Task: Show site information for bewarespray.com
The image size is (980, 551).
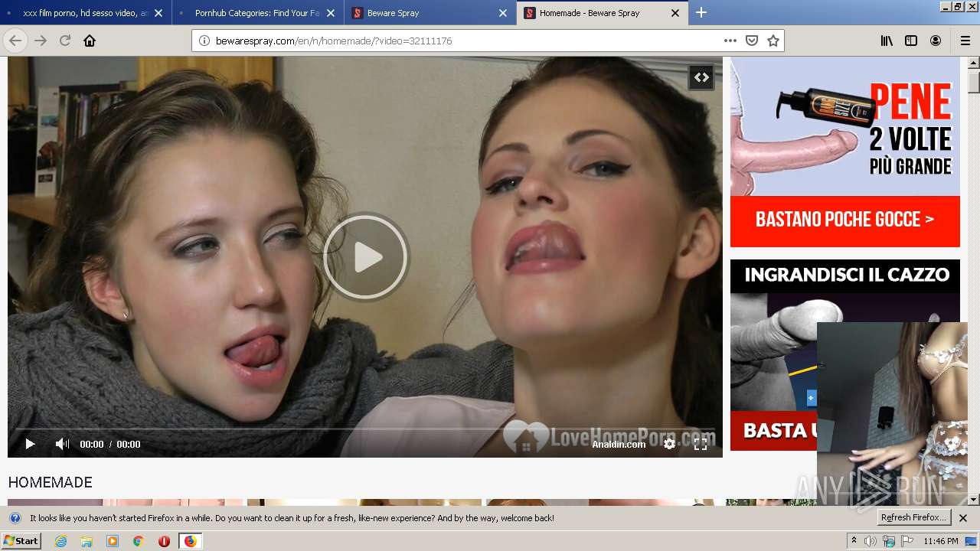Action: 204,41
